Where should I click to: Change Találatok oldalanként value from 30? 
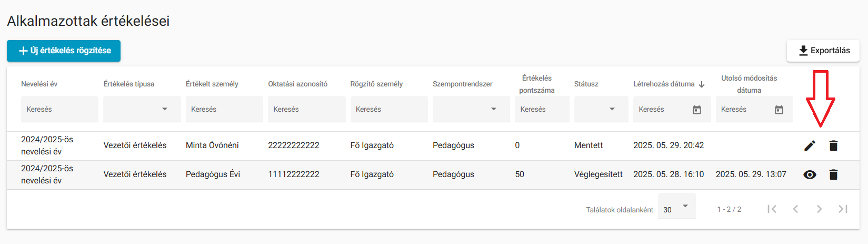pyautogui.click(x=677, y=207)
